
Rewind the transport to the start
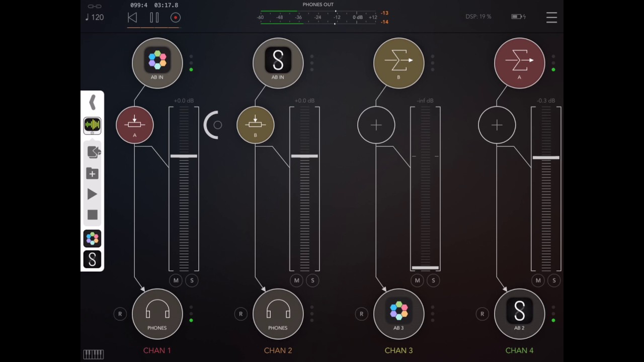coord(132,18)
